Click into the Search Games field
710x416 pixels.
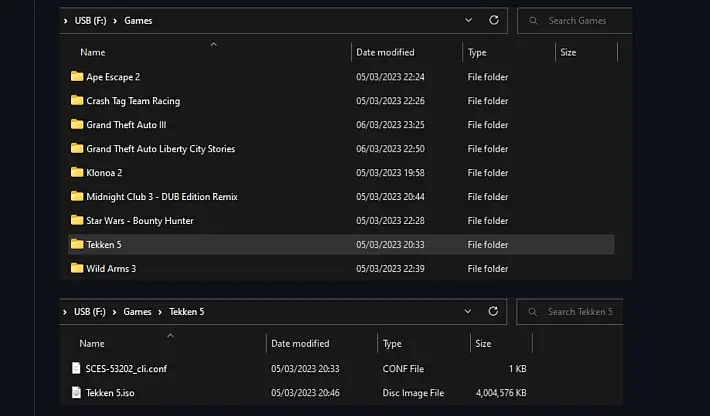(575, 20)
